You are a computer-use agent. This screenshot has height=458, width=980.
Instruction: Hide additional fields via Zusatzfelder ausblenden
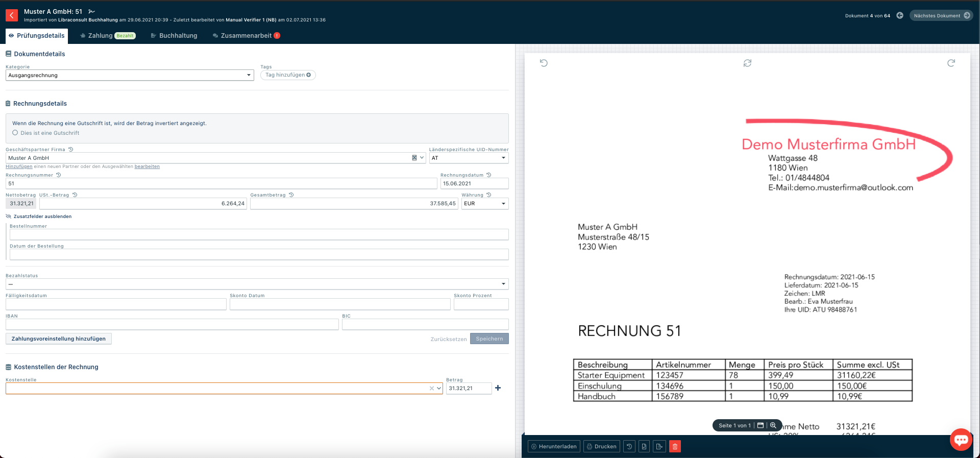pos(42,216)
